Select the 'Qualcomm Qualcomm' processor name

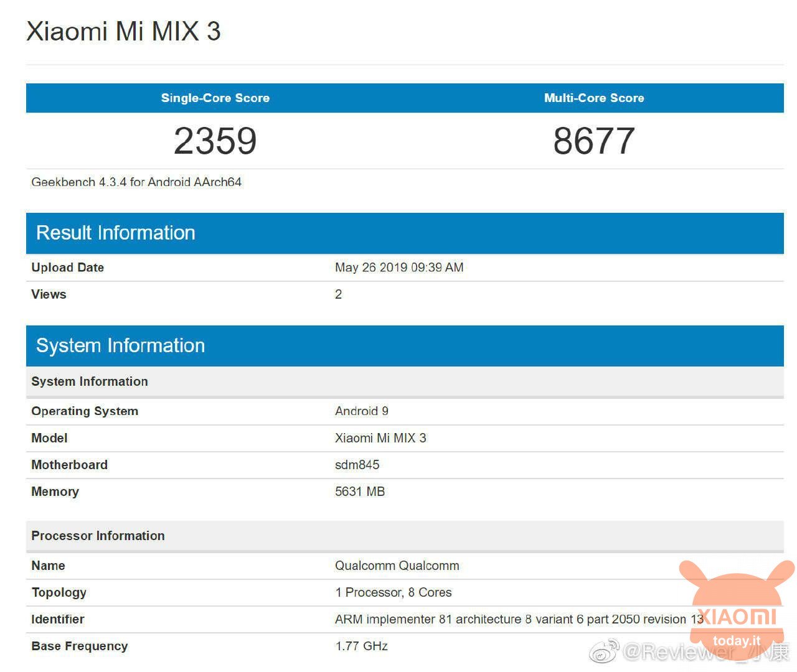coord(397,566)
